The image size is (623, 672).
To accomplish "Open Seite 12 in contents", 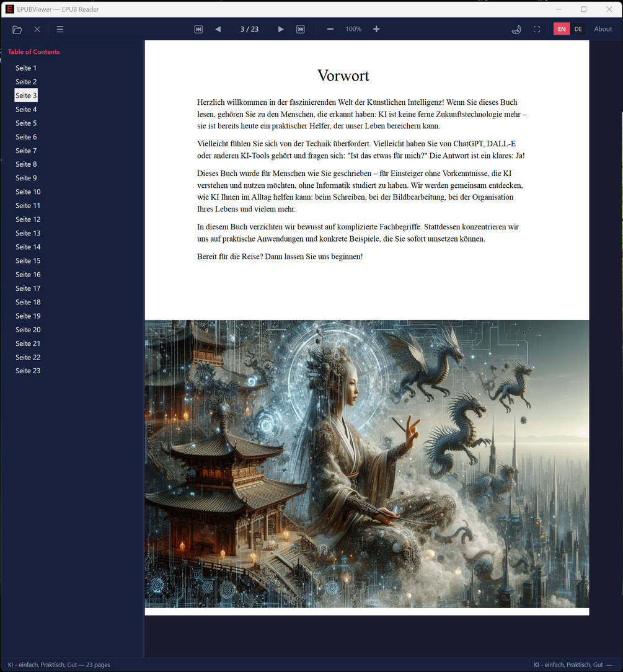I will 28,219.
